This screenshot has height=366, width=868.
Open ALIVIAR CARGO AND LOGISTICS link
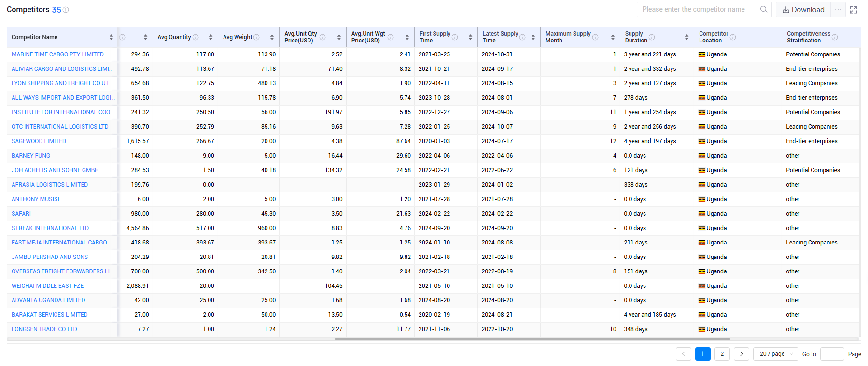pos(62,69)
